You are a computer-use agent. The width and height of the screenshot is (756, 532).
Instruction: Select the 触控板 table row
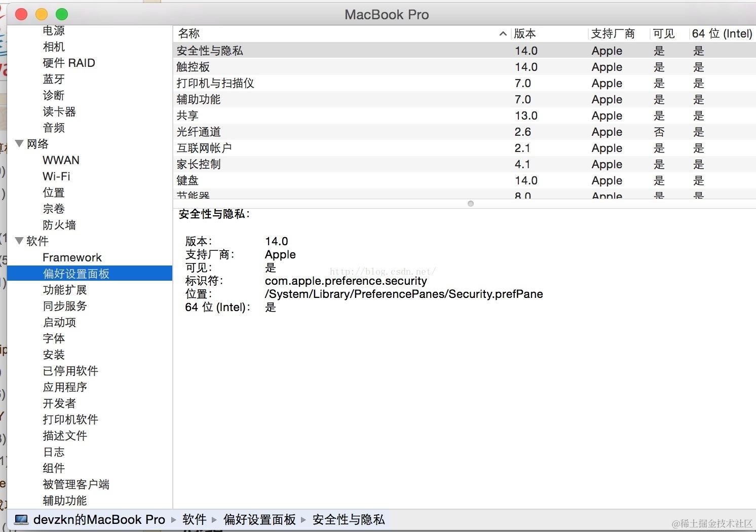(465, 67)
